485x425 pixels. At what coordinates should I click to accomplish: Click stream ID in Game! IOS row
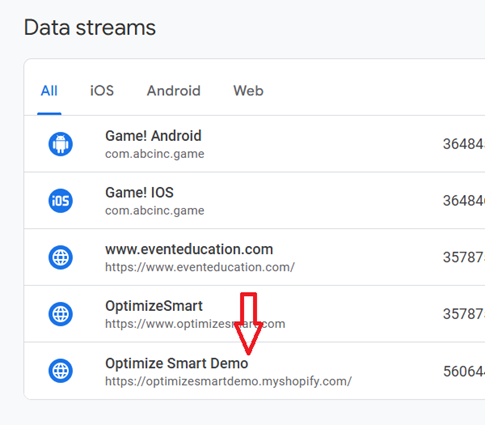464,201
